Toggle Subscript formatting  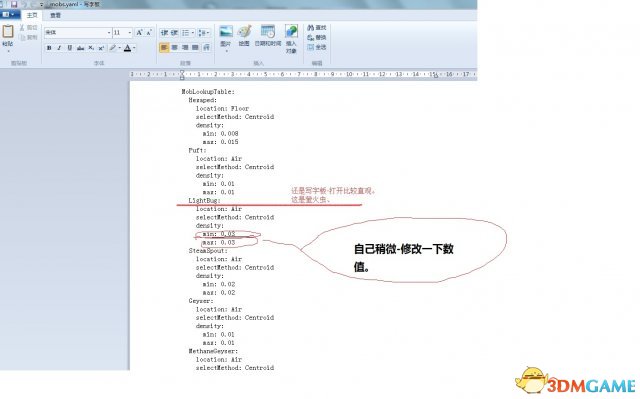click(91, 48)
